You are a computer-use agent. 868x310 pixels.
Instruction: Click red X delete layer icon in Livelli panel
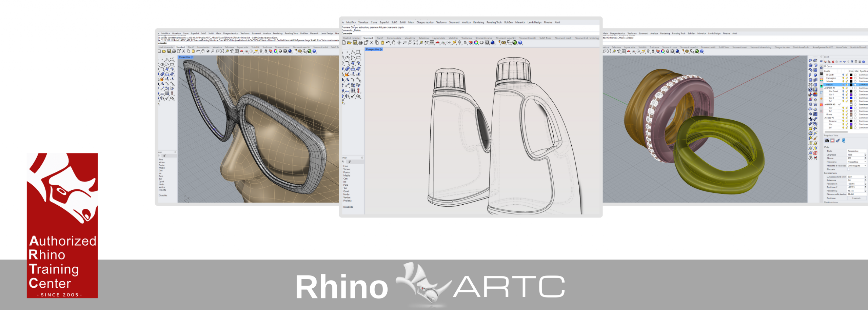pyautogui.click(x=833, y=62)
